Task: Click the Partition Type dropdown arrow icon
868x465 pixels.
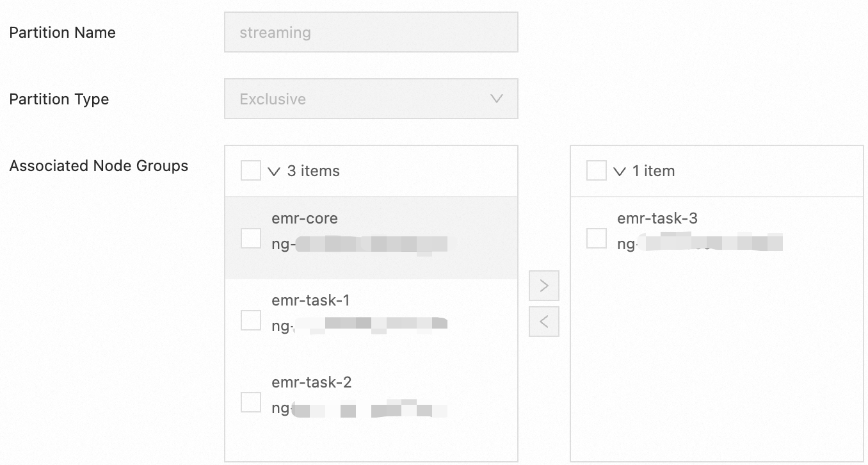Action: 496,99
